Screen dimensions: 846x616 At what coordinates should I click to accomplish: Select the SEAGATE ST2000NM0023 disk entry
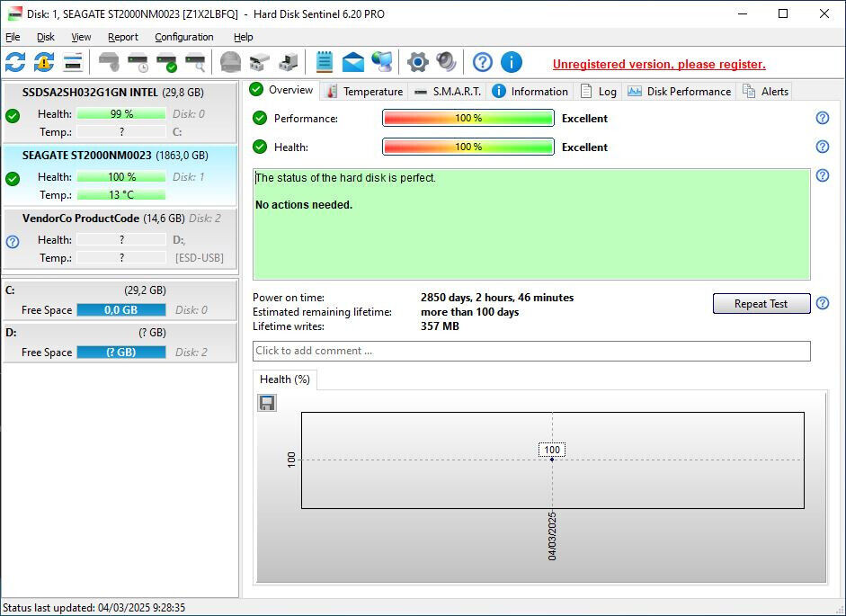120,175
